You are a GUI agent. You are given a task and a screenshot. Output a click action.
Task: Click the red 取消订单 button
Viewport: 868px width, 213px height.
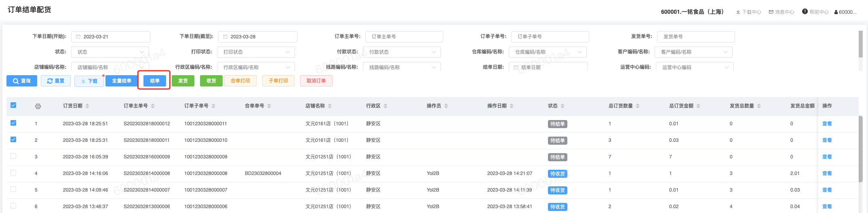[x=316, y=81]
